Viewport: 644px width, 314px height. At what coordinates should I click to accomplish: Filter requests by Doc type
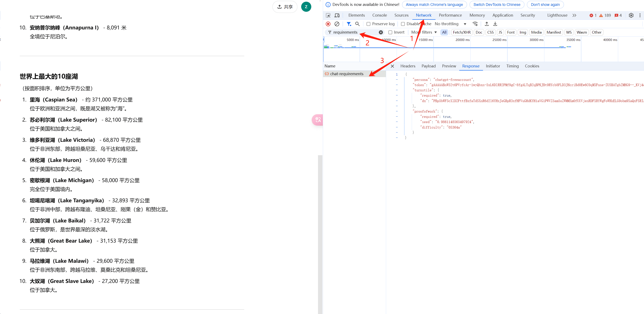click(479, 33)
